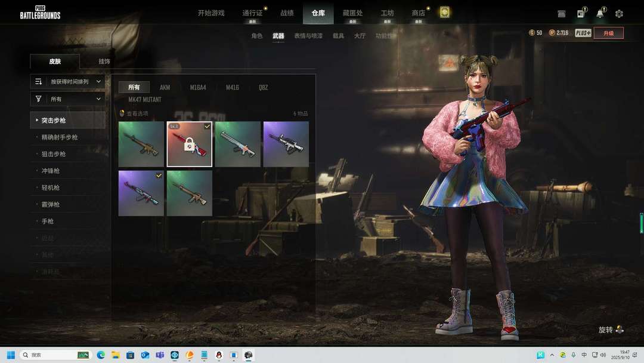Open the barcode-style icon left of news
Screen dimensions: 644x363
tap(562, 14)
